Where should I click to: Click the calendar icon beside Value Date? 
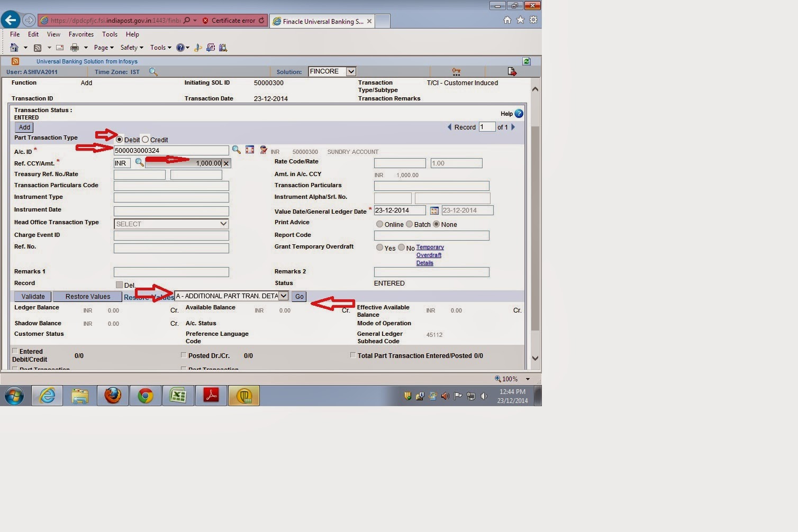[433, 210]
